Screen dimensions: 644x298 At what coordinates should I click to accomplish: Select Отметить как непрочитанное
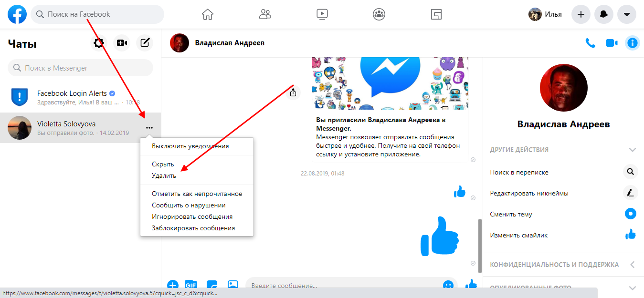(197, 194)
